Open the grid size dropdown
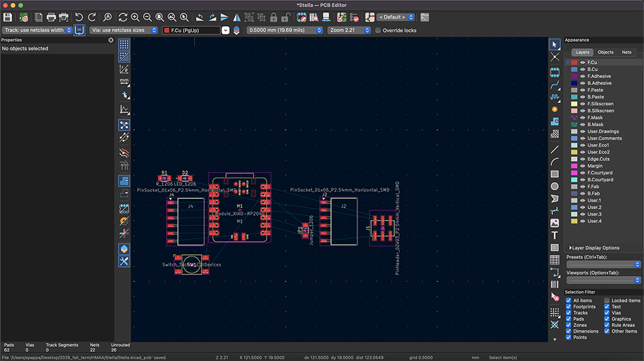 [285, 30]
